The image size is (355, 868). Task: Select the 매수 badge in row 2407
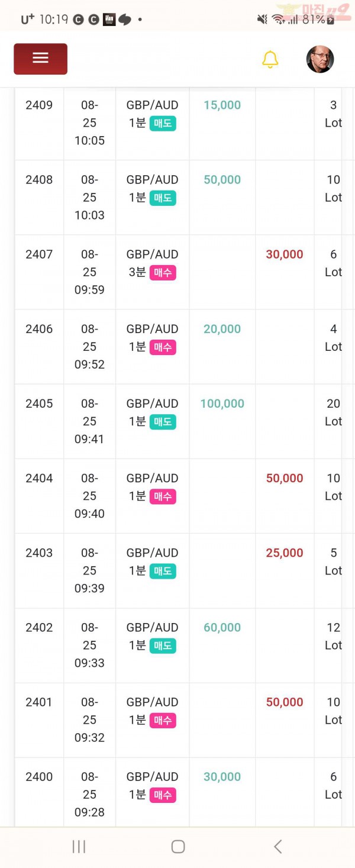[x=163, y=272]
